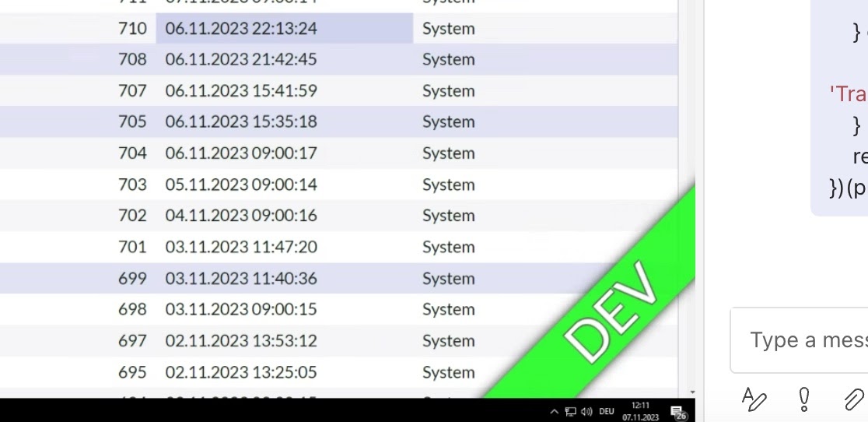
Task: Click System in row 710
Action: (x=449, y=29)
